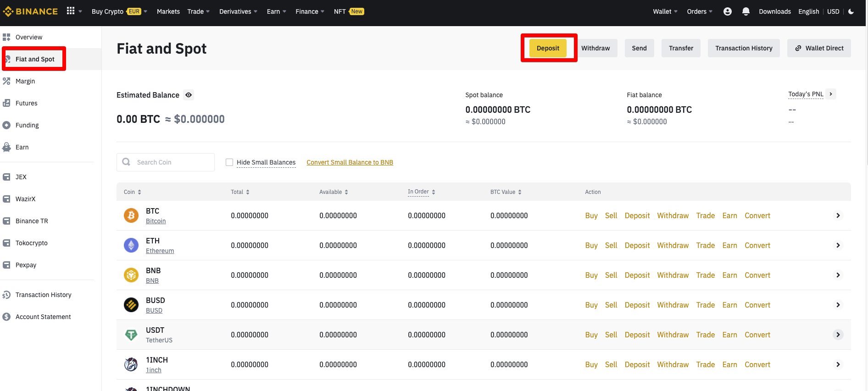Click the BNB coin icon
This screenshot has height=391, width=868.
pyautogui.click(x=131, y=275)
